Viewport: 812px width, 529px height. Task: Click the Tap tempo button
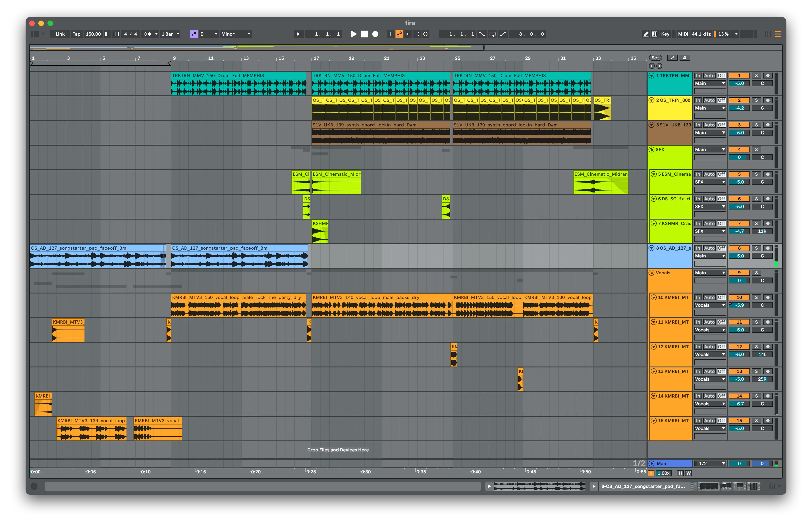(x=76, y=34)
